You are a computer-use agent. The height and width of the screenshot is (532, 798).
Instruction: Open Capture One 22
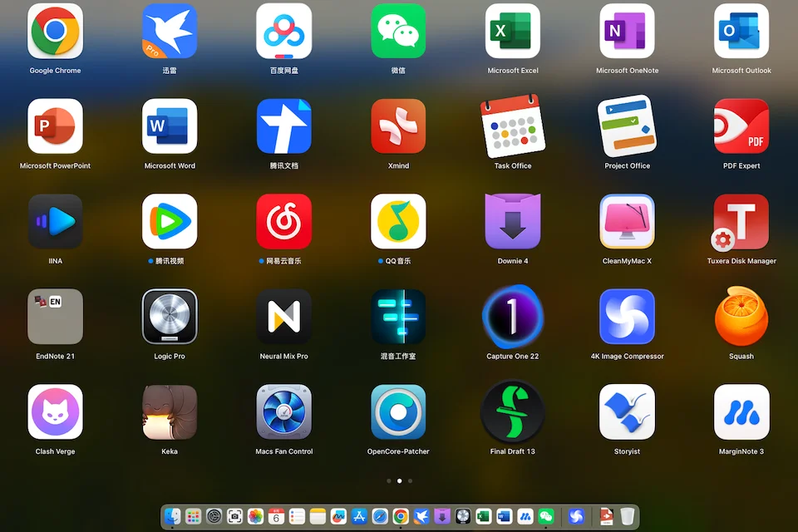(x=513, y=317)
